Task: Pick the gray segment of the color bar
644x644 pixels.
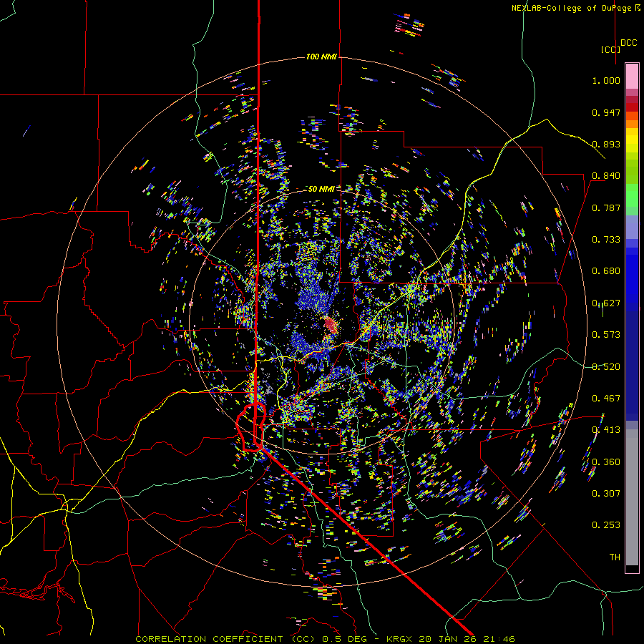Action: [632, 501]
